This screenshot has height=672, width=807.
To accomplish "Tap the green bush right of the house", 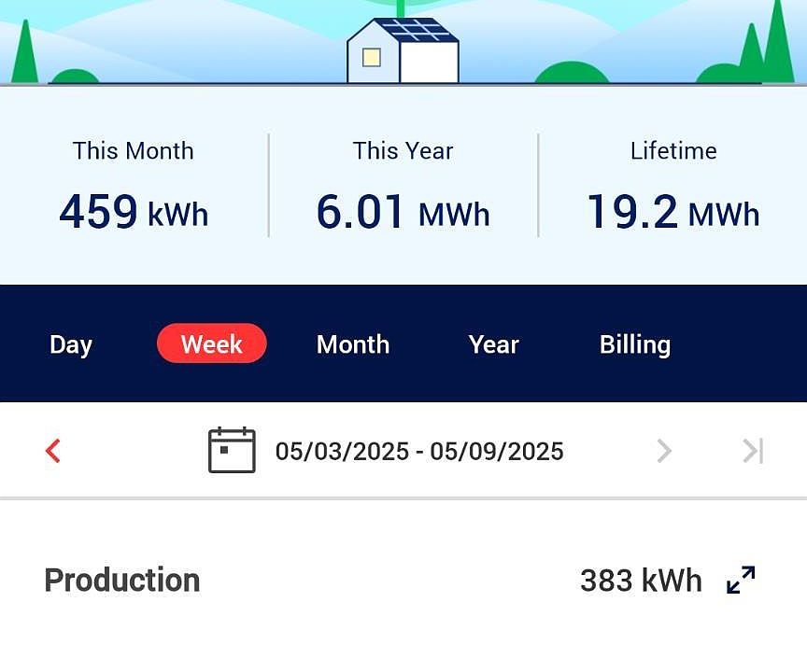I will [571, 74].
